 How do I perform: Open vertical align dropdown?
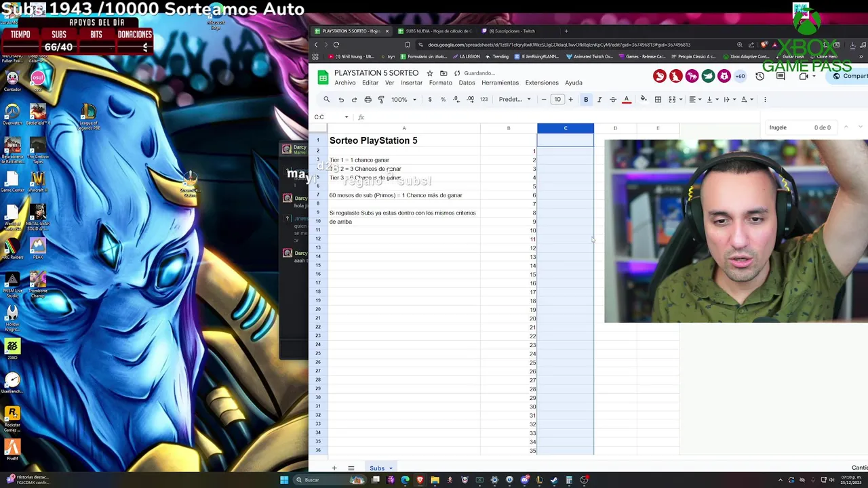711,100
